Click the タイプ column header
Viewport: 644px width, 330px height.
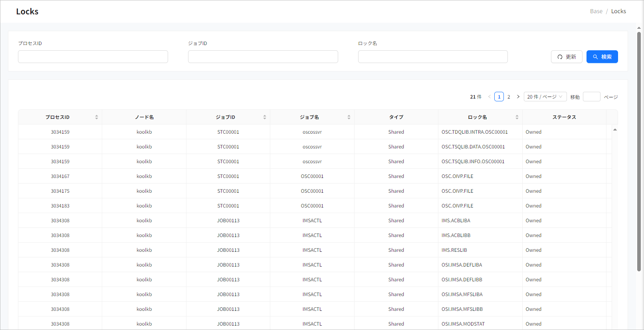tap(396, 117)
